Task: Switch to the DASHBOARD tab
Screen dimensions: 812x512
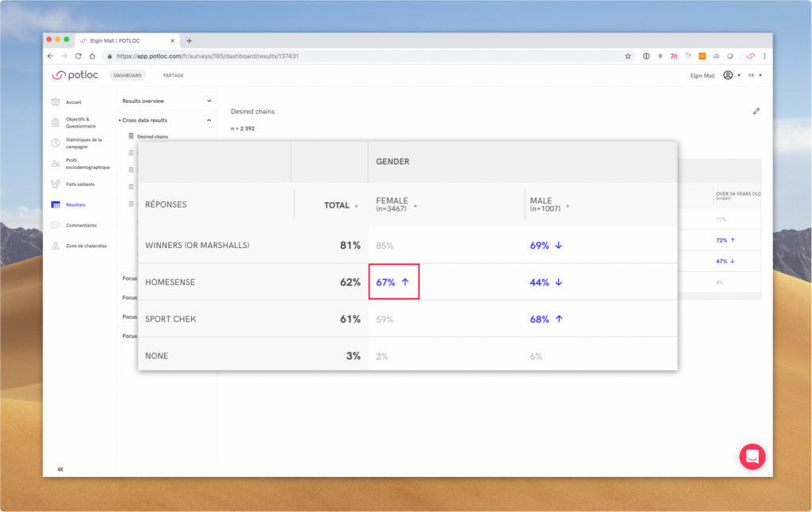Action: (x=128, y=75)
